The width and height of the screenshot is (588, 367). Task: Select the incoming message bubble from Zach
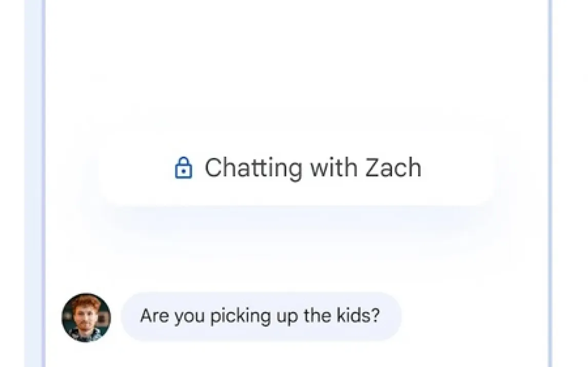260,316
